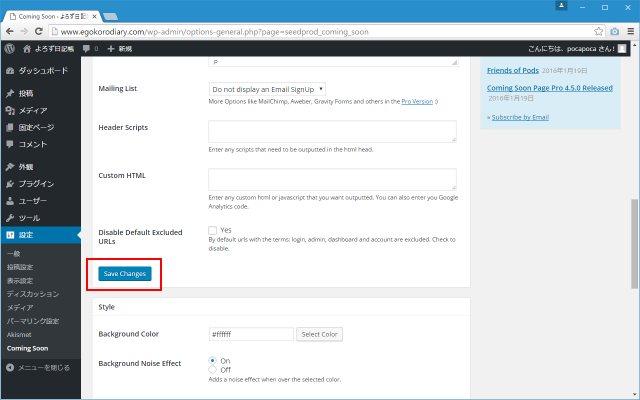Open Coming Soon Page Pro 4.5.0 Released link
Image resolution: width=640 pixels, height=400 pixels.
(x=550, y=88)
